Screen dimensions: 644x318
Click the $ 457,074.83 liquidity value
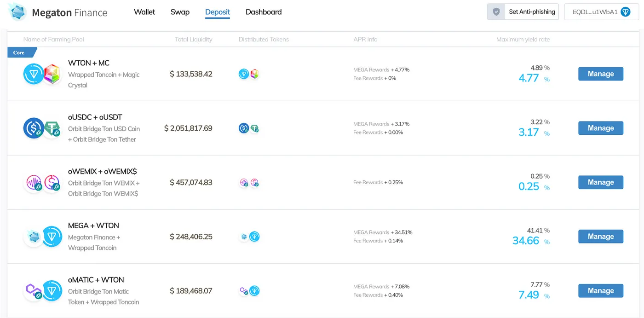coord(191,183)
